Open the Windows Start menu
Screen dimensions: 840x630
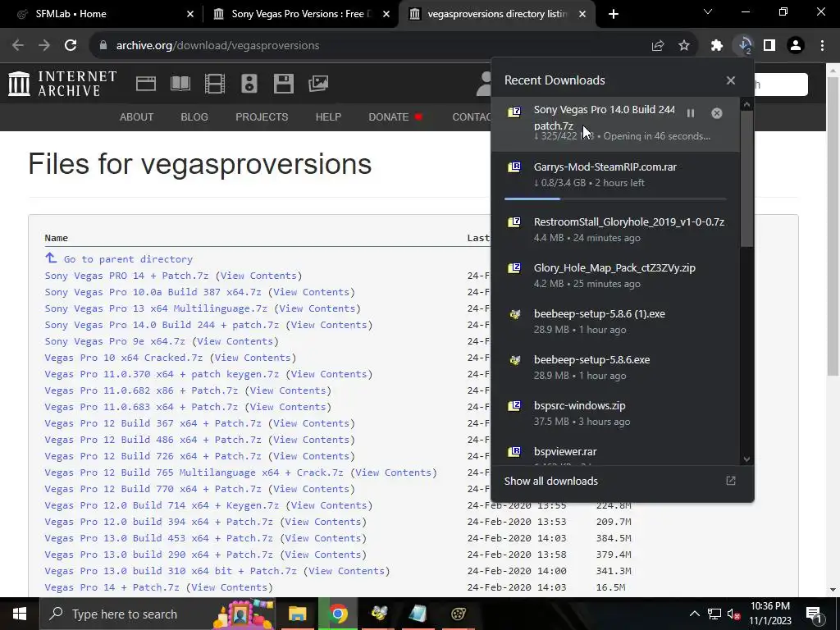coord(20,614)
